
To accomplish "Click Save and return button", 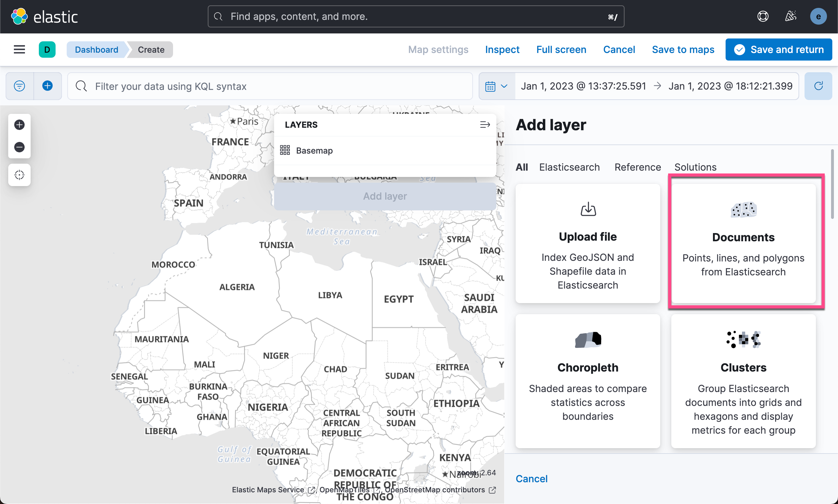I will (779, 50).
